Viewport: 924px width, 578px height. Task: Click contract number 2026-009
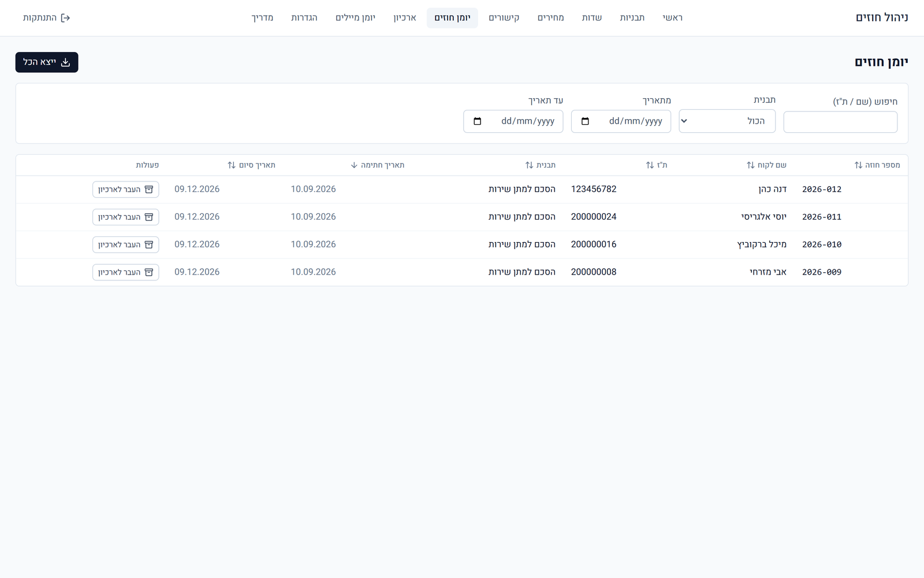[x=822, y=272]
